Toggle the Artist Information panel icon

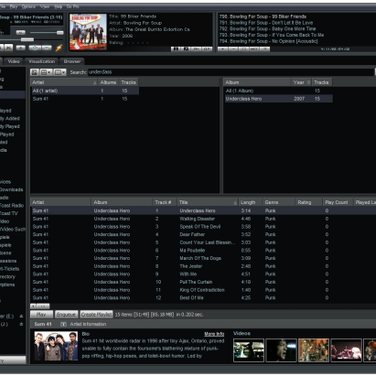pyautogui.click(x=63, y=324)
